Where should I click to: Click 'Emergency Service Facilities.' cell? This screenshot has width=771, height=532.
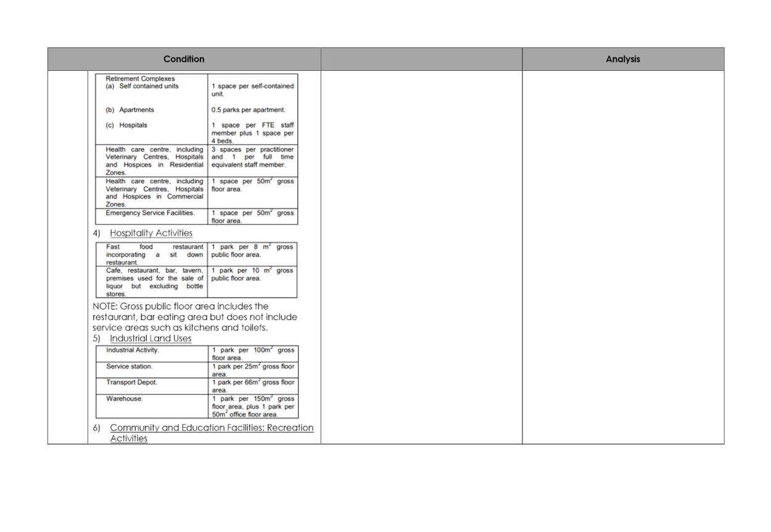[152, 216]
